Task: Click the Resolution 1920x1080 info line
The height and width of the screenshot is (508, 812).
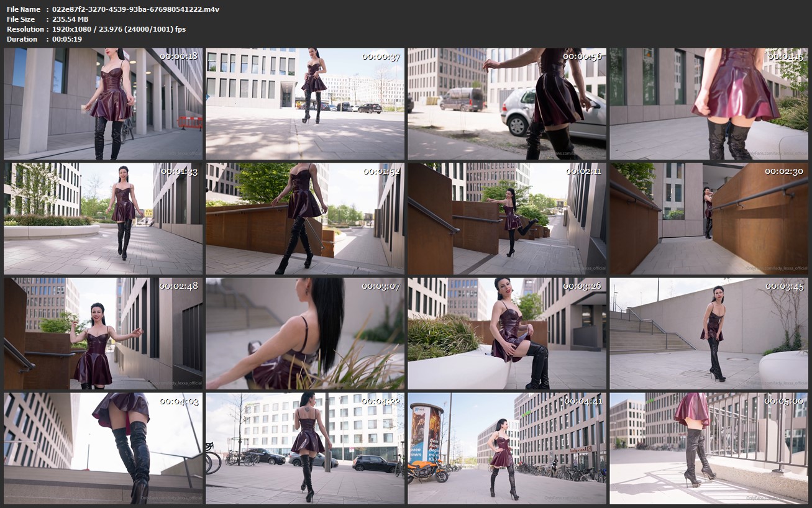Action: [96, 29]
